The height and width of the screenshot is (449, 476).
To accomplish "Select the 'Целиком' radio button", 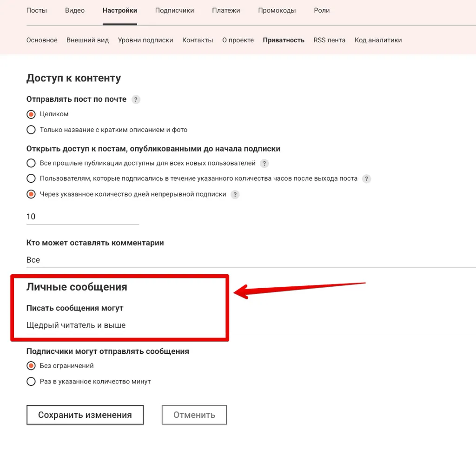I will [31, 114].
